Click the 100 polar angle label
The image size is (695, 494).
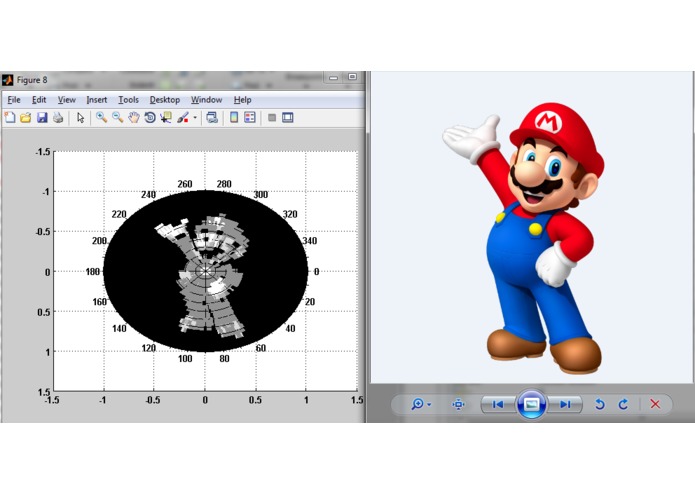click(x=185, y=358)
